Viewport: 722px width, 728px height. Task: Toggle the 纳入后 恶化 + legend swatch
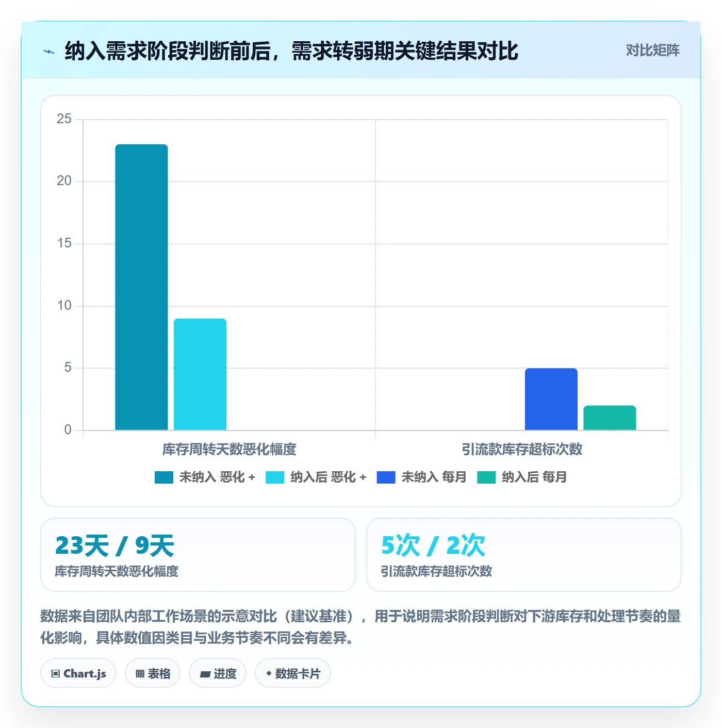tap(275, 477)
